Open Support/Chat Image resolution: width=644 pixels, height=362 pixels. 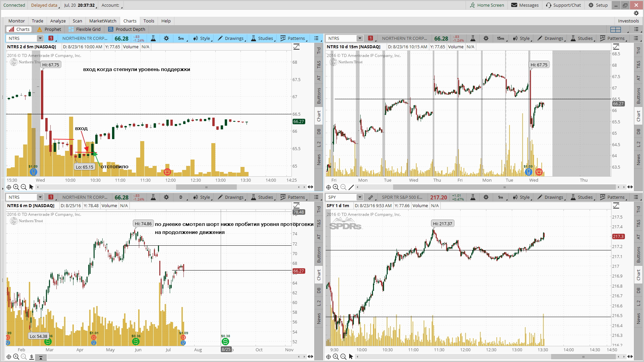coord(563,5)
